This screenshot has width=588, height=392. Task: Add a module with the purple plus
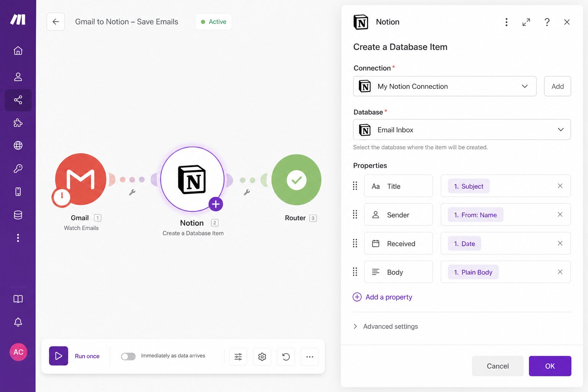point(216,204)
